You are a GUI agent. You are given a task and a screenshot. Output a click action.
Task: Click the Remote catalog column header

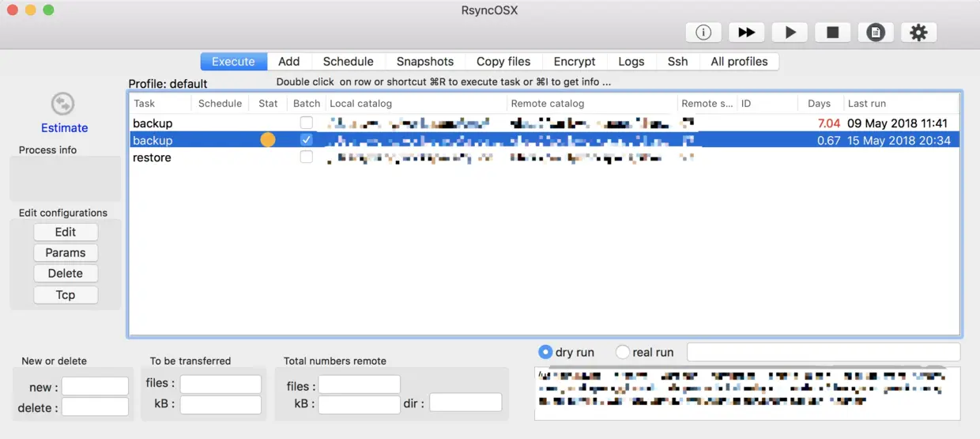592,104
